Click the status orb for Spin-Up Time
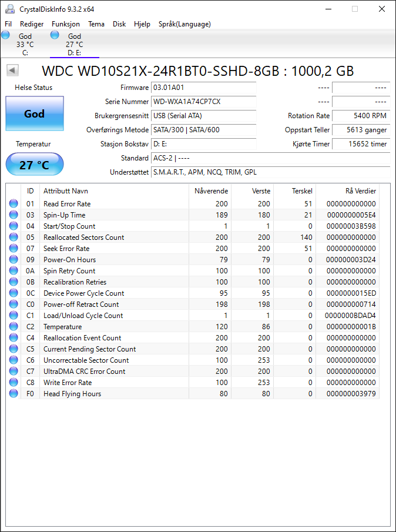 click(x=14, y=215)
